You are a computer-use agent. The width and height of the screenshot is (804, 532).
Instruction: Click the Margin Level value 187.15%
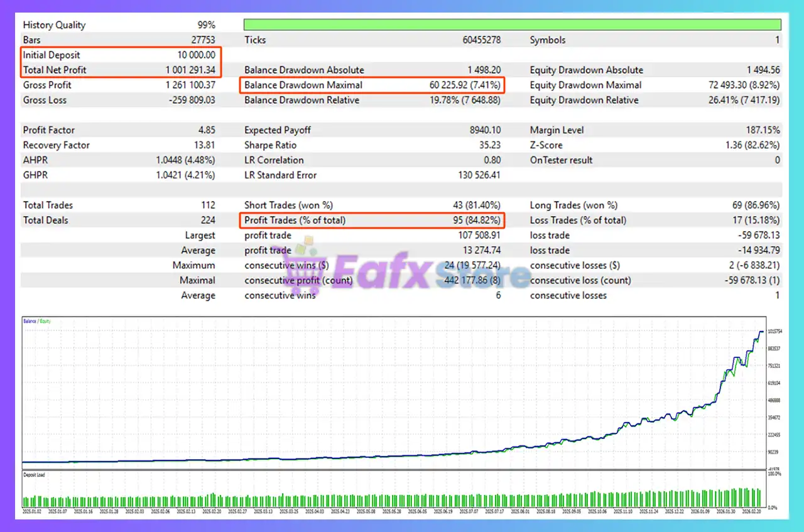(759, 130)
